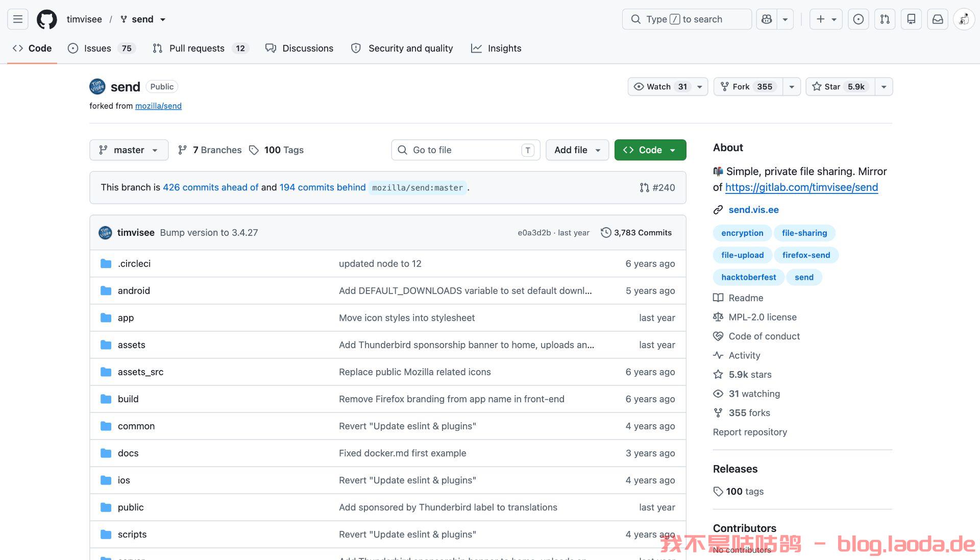Open commit hash e0a3d2b

[x=534, y=233]
